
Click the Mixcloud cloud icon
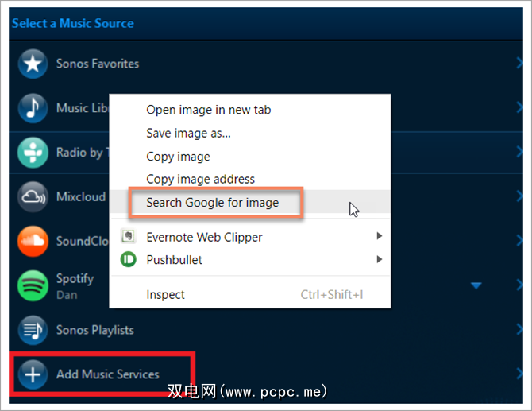tap(33, 196)
